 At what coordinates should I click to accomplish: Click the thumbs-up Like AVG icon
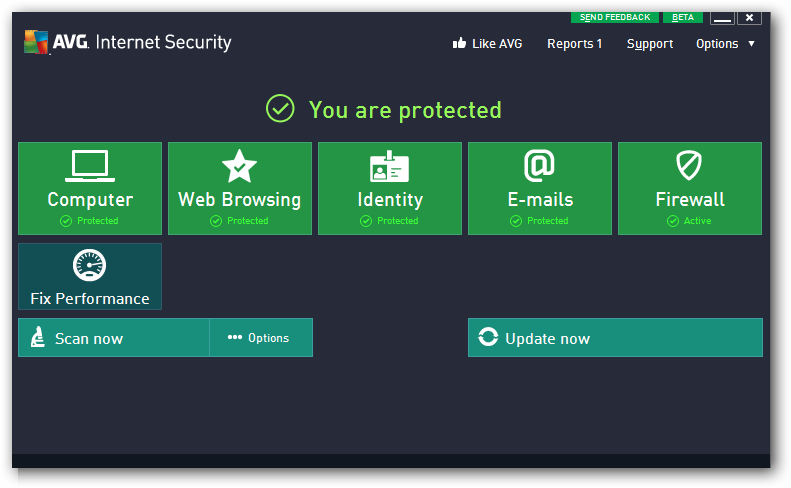[x=460, y=43]
